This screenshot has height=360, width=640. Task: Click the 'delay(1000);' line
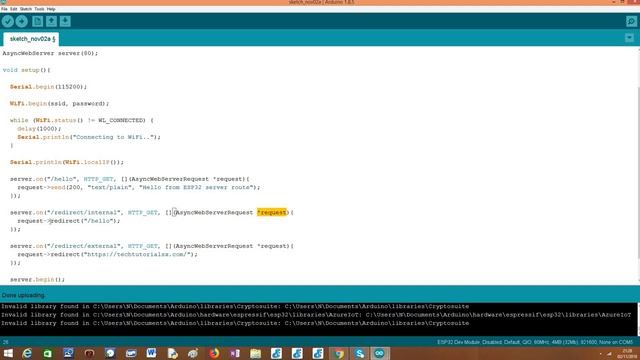(x=39, y=129)
